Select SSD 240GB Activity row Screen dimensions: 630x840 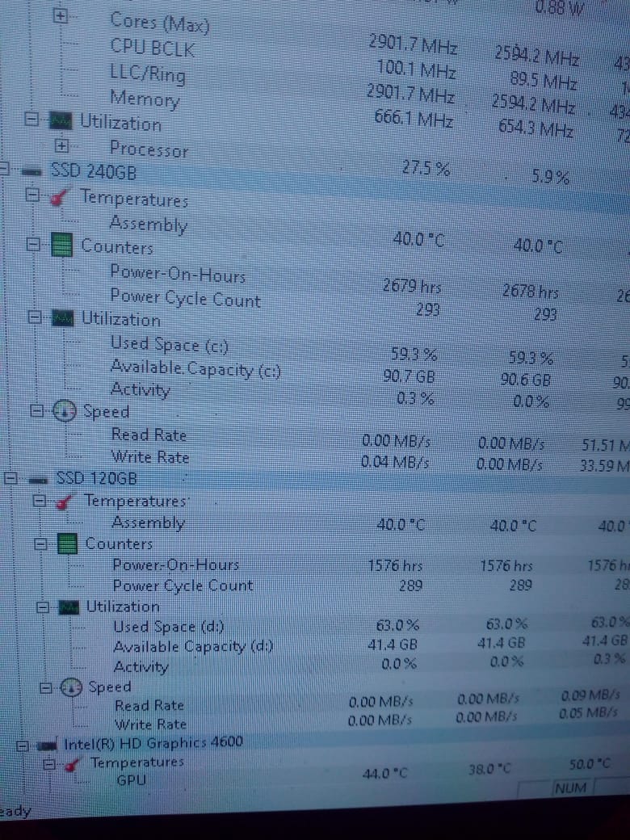point(141,389)
